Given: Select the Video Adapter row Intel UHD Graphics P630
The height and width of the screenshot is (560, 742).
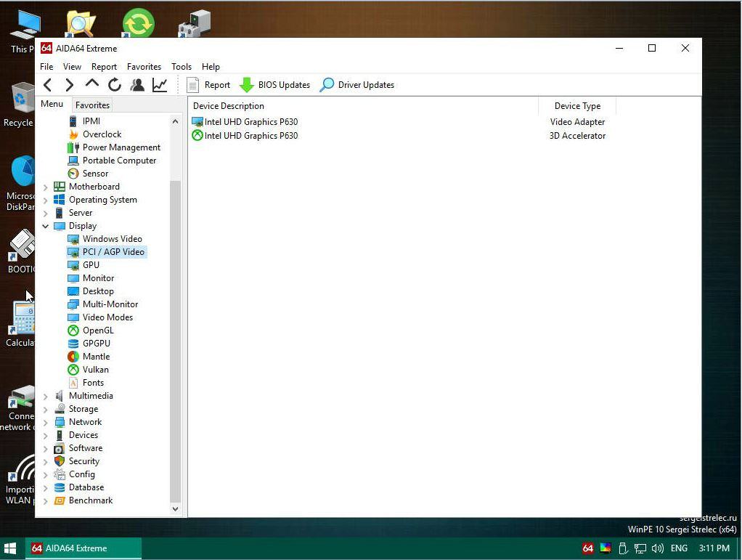Looking at the screenshot, I should 402,121.
